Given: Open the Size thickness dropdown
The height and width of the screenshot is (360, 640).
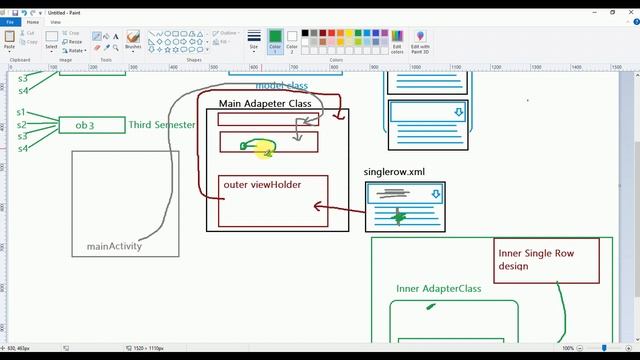Looking at the screenshot, I should coord(254,40).
